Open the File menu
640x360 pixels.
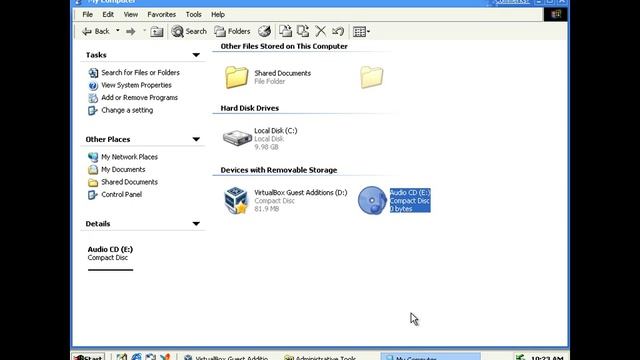point(87,14)
